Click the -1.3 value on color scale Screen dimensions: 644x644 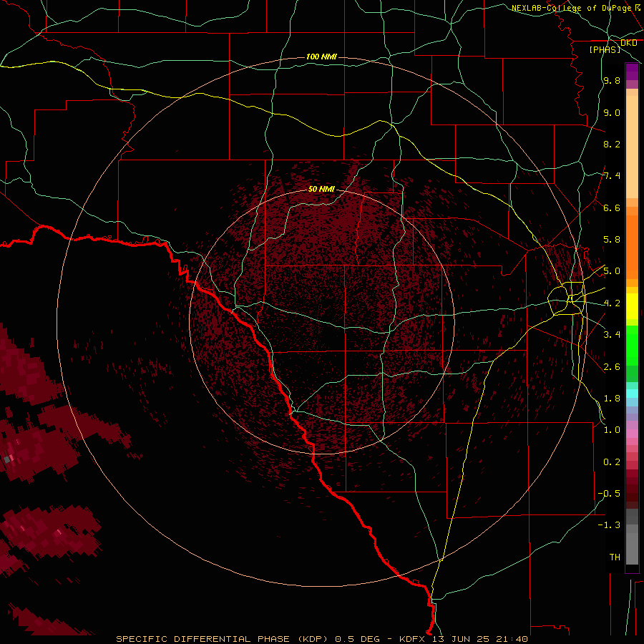(x=609, y=525)
